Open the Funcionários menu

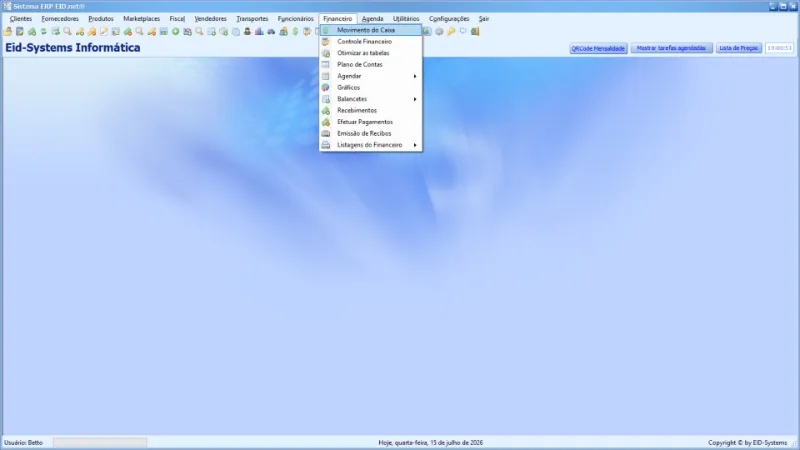click(295, 18)
